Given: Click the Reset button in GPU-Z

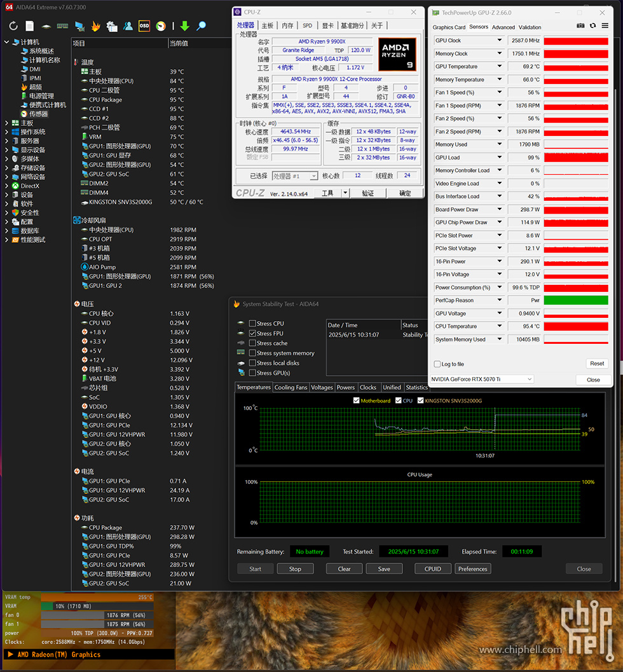Looking at the screenshot, I should (597, 364).
